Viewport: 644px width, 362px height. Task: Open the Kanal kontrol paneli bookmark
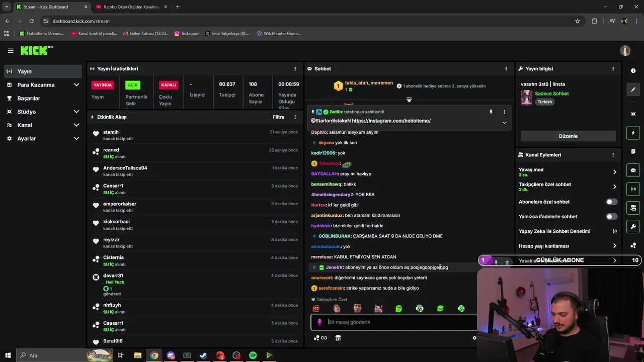(x=94, y=34)
